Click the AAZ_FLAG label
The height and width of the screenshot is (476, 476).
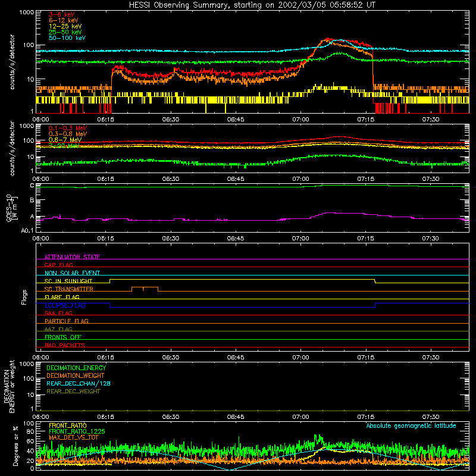pyautogui.click(x=58, y=329)
